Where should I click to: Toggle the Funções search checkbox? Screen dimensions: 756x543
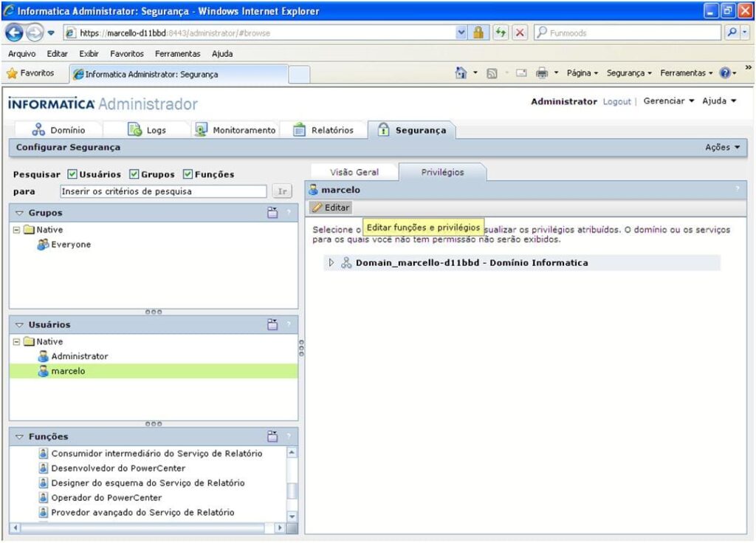(188, 174)
